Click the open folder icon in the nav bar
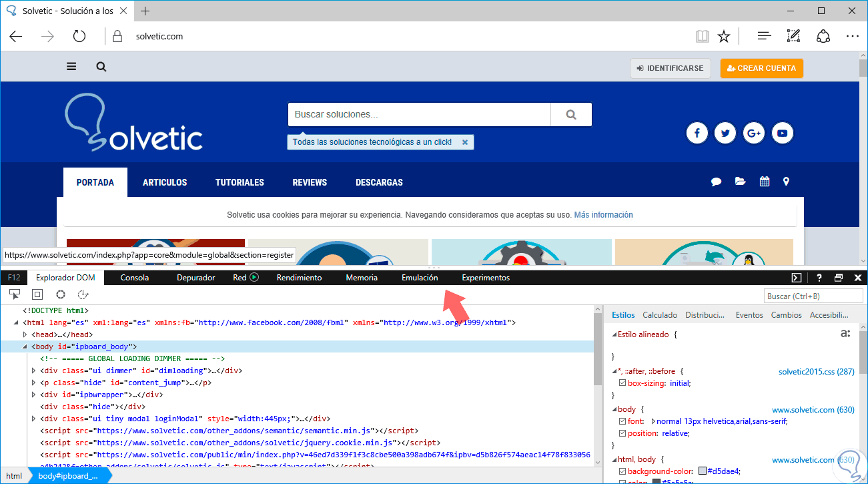The height and width of the screenshot is (484, 868). click(x=741, y=182)
